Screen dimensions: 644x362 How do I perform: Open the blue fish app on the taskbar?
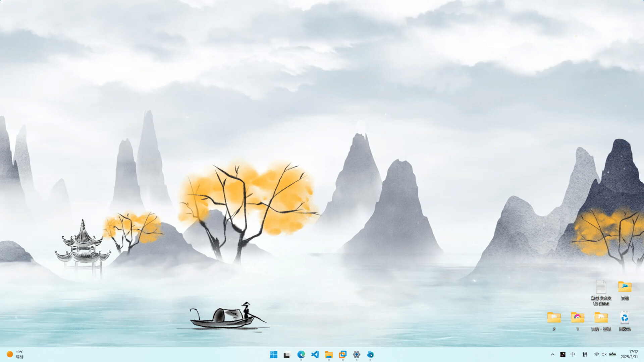pos(370,355)
